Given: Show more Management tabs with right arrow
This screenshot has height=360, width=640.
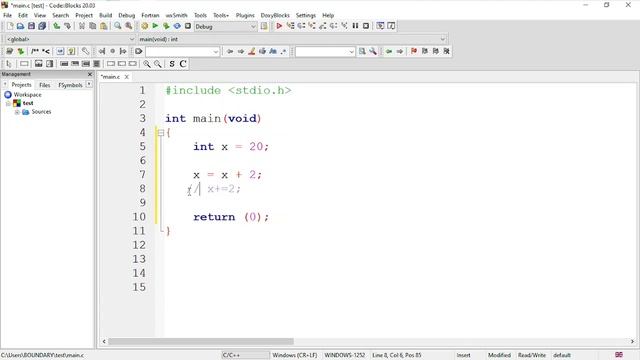Looking at the screenshot, I should [x=89, y=84].
